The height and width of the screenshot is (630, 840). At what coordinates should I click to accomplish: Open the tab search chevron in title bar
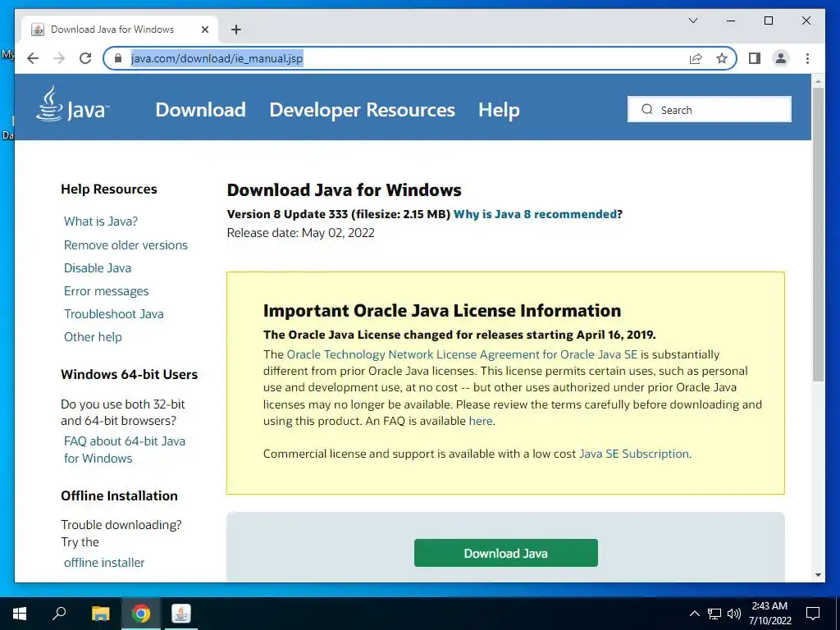pos(692,21)
